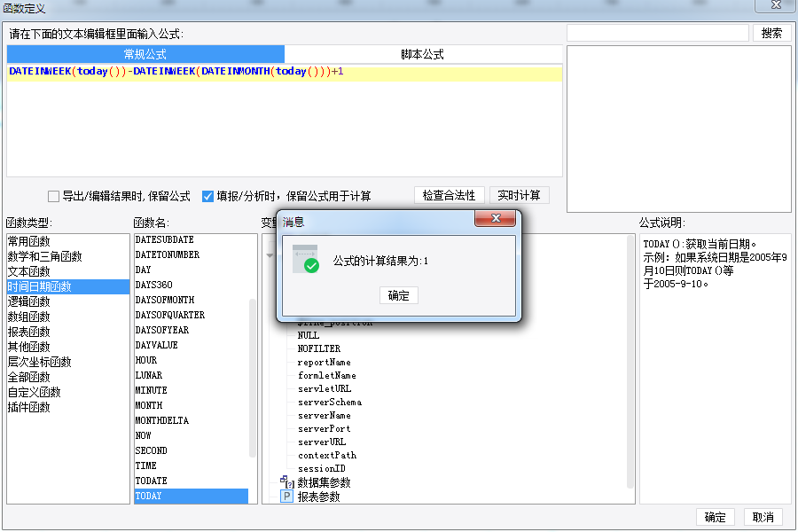Select TODATE function name
The width and height of the screenshot is (798, 532).
click(x=192, y=481)
